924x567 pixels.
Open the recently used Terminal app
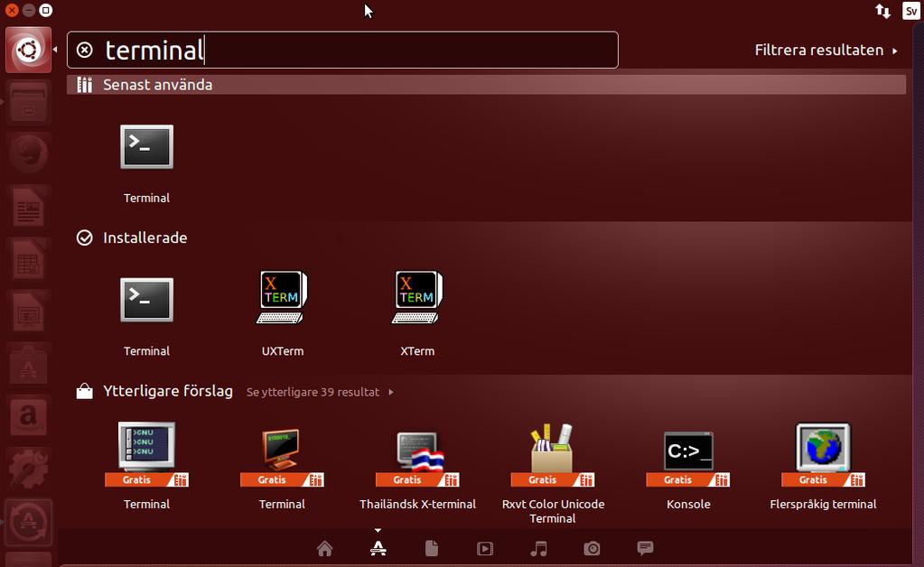[x=146, y=147]
